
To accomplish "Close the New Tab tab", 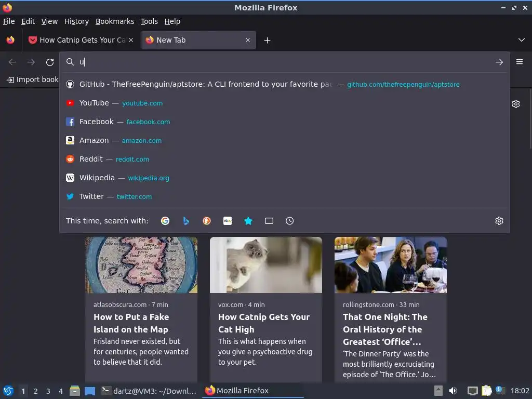I will [248, 40].
